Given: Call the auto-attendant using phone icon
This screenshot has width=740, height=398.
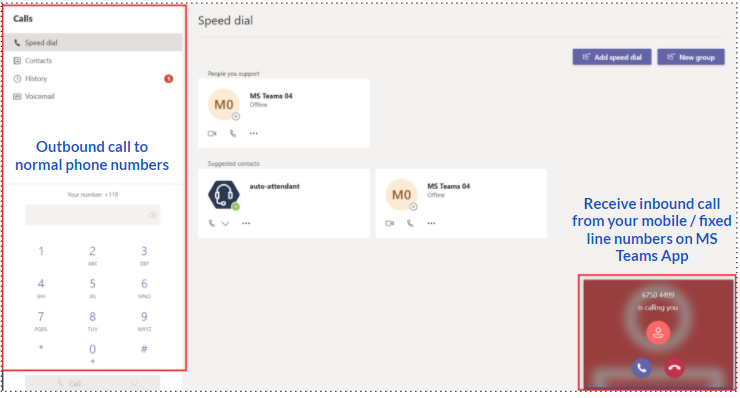Looking at the screenshot, I should (211, 223).
